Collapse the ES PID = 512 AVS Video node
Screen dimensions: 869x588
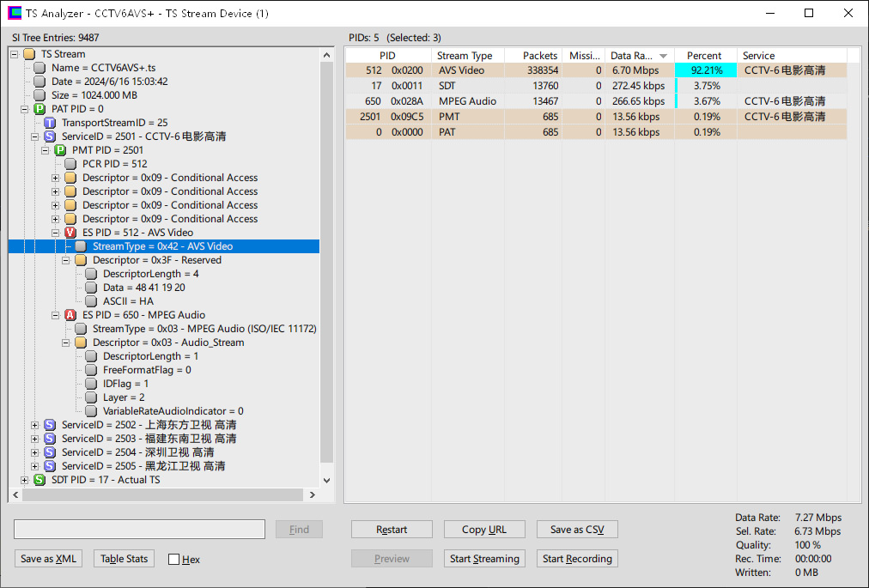click(x=56, y=233)
